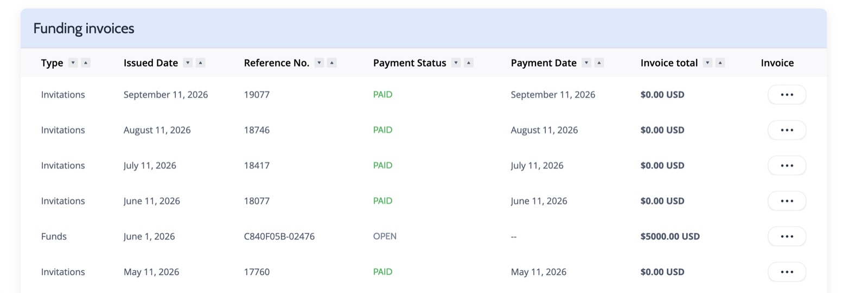Click Invitations type in the 18077 row

pos(63,201)
